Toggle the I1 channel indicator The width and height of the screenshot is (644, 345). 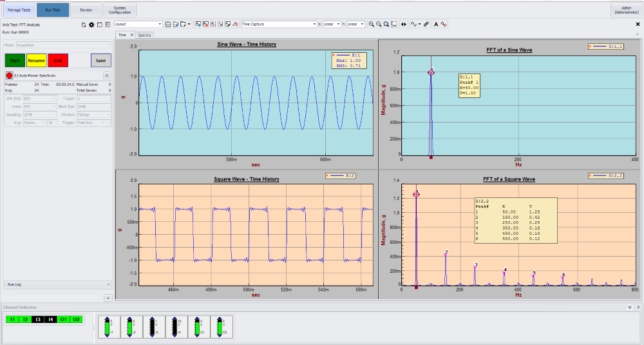tap(12, 319)
